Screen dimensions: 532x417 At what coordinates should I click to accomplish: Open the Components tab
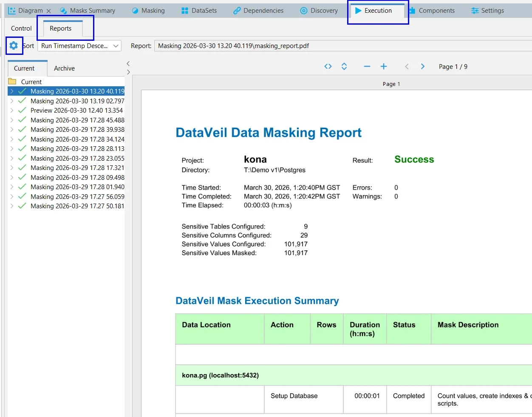[432, 11]
